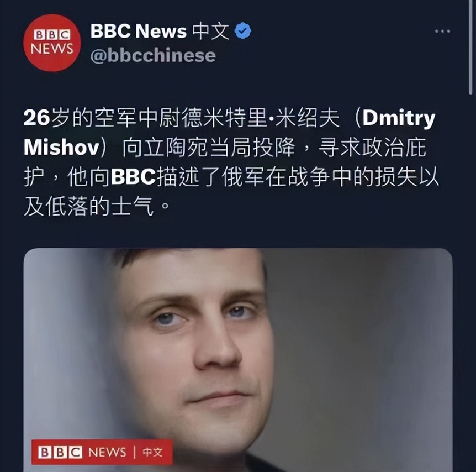The height and width of the screenshot is (472, 476).
Task: Open the three-dot more options menu
Action: click(x=442, y=31)
